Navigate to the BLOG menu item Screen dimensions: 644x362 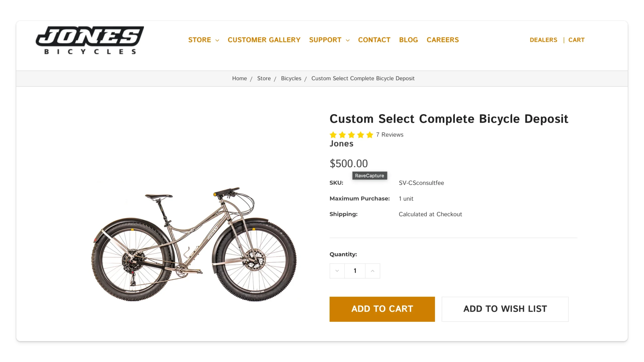[x=409, y=40]
